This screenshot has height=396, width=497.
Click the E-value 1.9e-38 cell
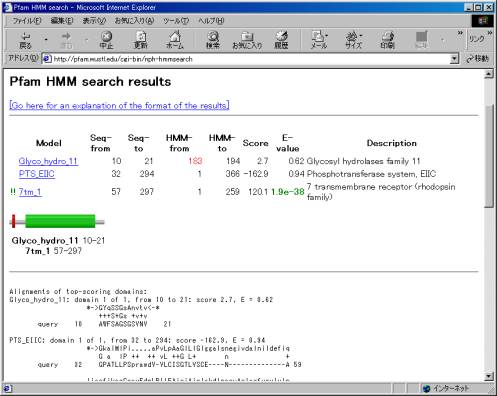click(288, 192)
